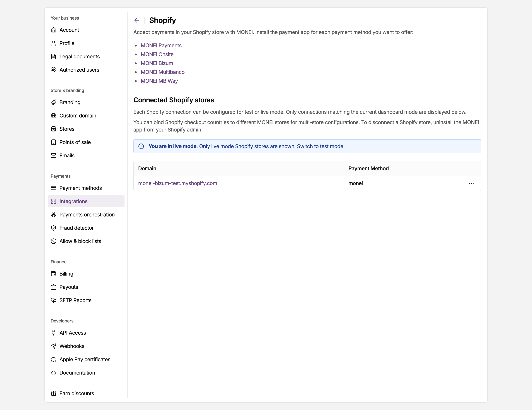Click the Legal documents file icon

coord(54,57)
